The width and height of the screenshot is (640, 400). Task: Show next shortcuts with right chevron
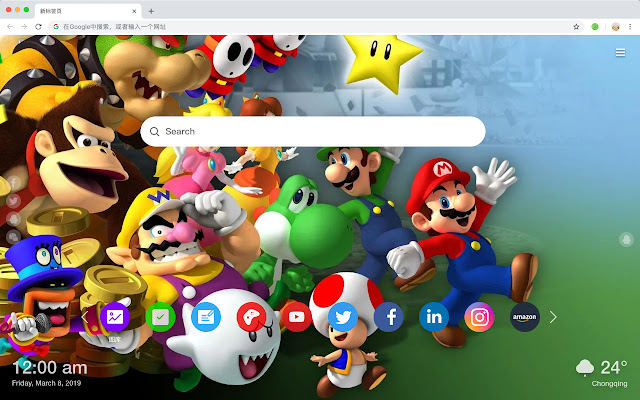(553, 317)
